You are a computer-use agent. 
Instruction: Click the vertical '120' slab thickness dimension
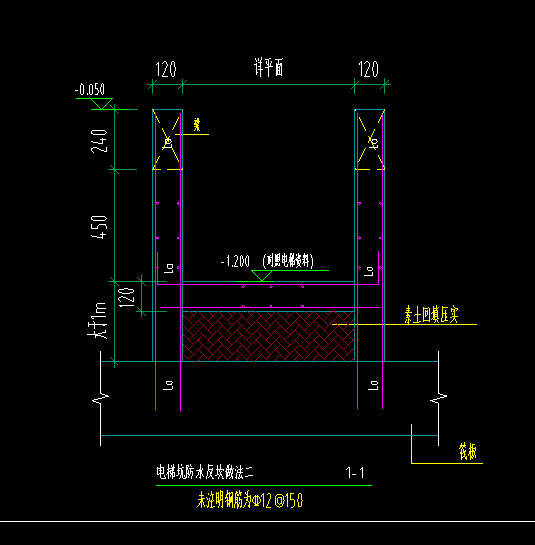(127, 297)
